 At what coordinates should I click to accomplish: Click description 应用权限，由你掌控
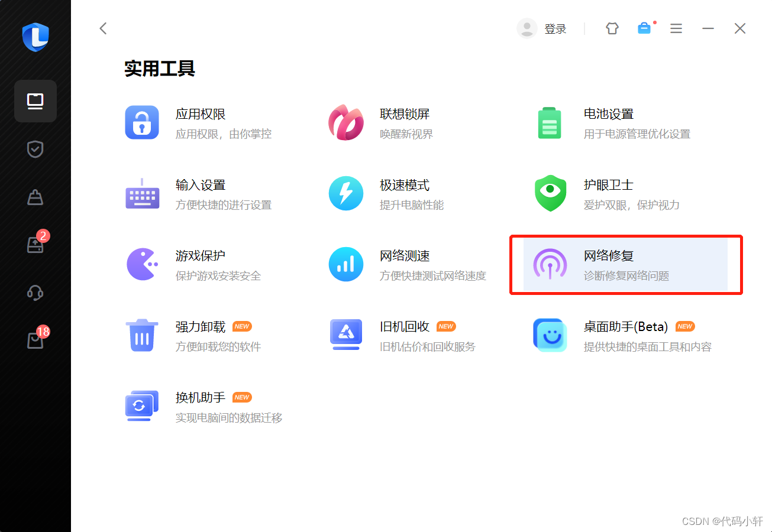[224, 134]
